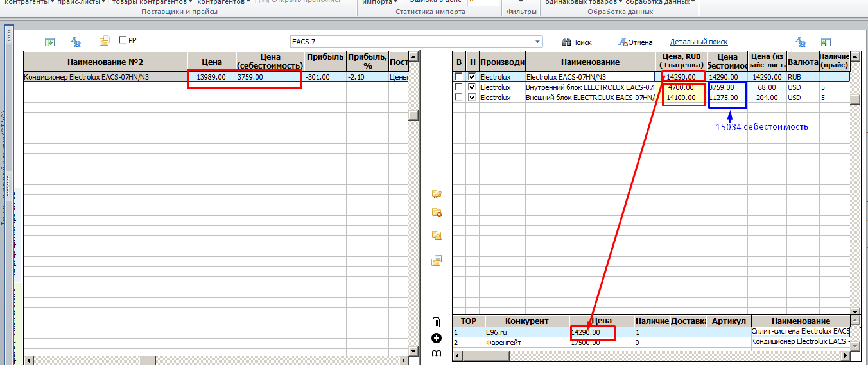This screenshot has width=868, height=365.
Task: Click the trash bin icon beside competitors table
Action: pos(437,322)
